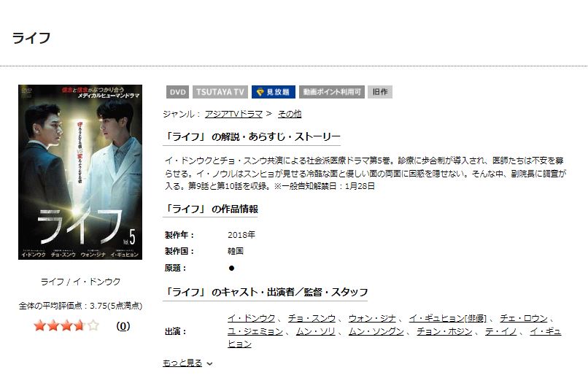Open the アジアTVドラマ genre link
Image resolution: width=588 pixels, height=386 pixels.
233,114
